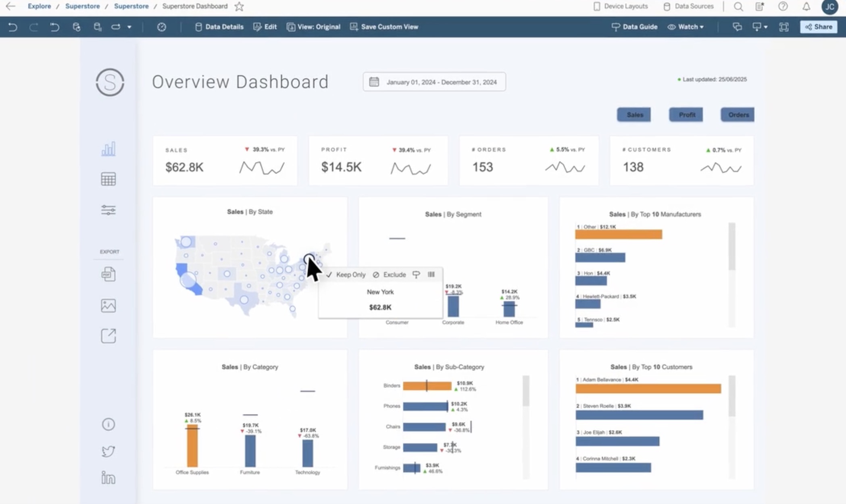Favorite the dashboard with star icon

(239, 6)
